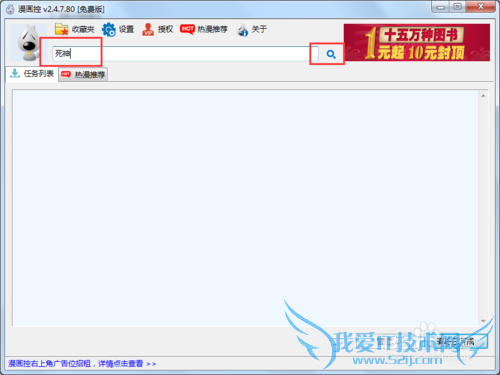Click the app icon in title bar
This screenshot has height=375, width=500.
click(x=10, y=9)
